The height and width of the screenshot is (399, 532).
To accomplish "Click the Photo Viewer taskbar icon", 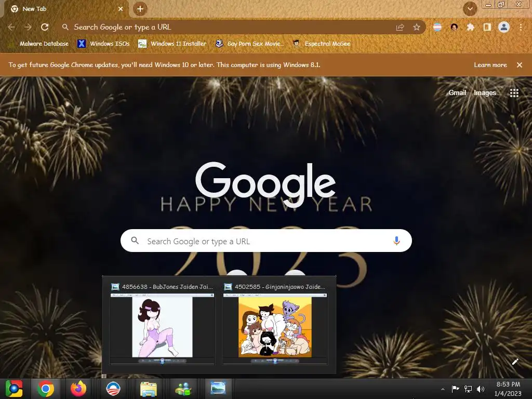I will (218, 389).
